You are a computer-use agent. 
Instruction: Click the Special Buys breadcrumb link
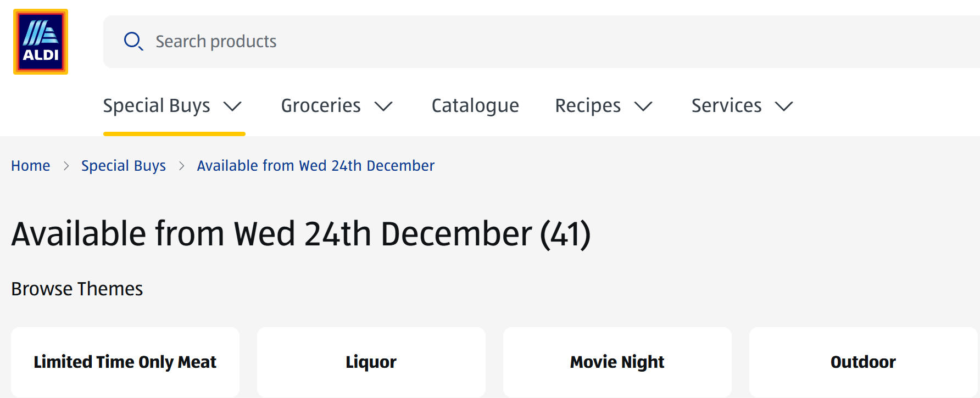[124, 166]
